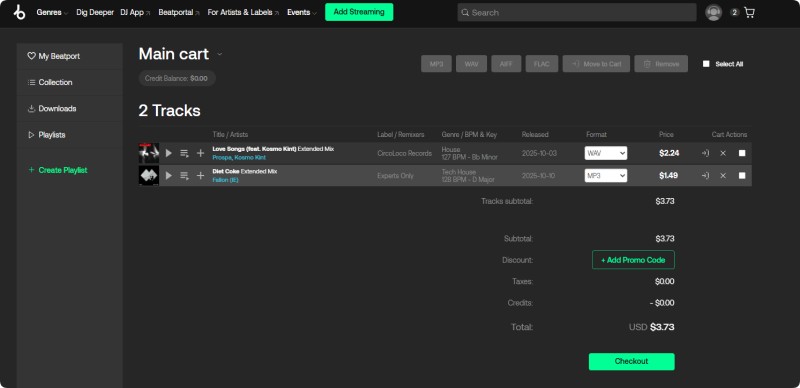Click the Checkout button

pos(632,361)
